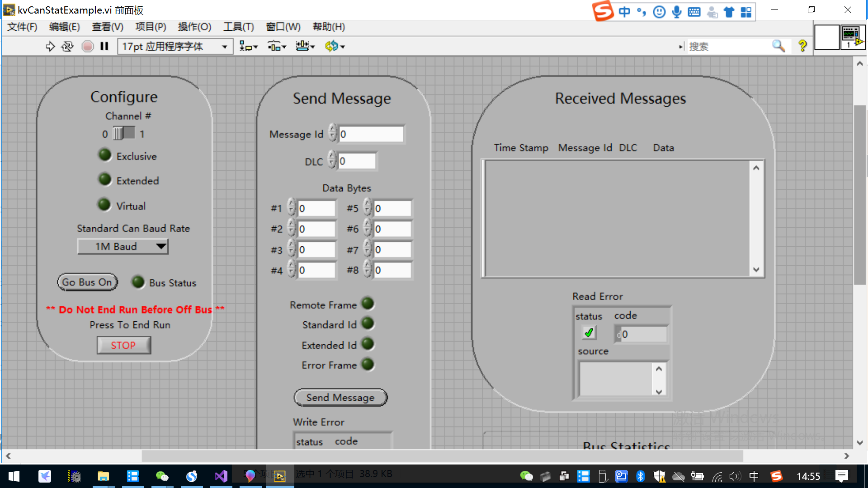Viewport: 868px width, 488px height.
Task: Click the Run Continuously icon
Action: (68, 46)
